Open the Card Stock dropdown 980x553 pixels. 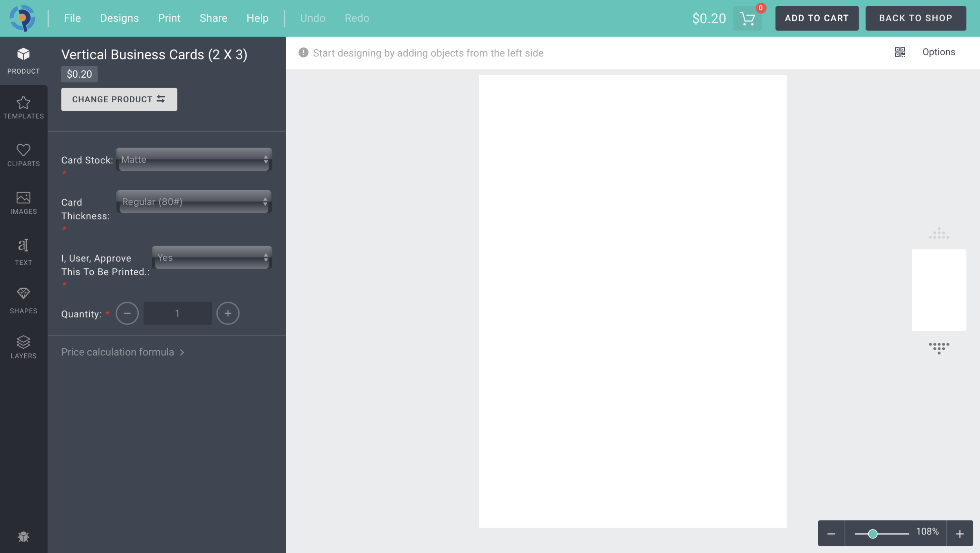click(194, 160)
